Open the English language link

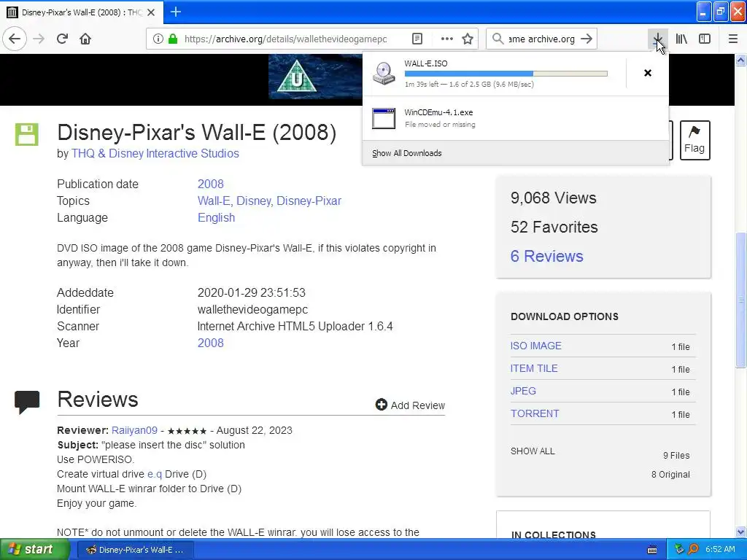tap(216, 217)
